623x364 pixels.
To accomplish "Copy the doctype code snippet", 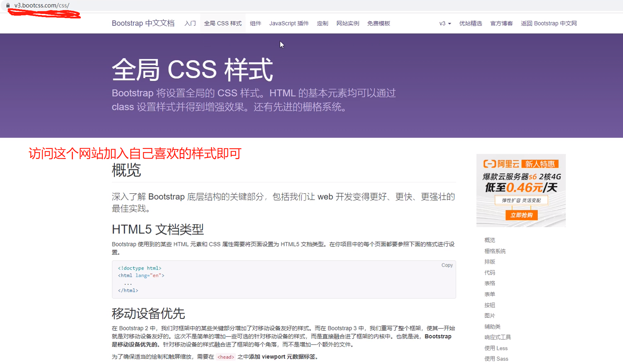I will coord(447,265).
